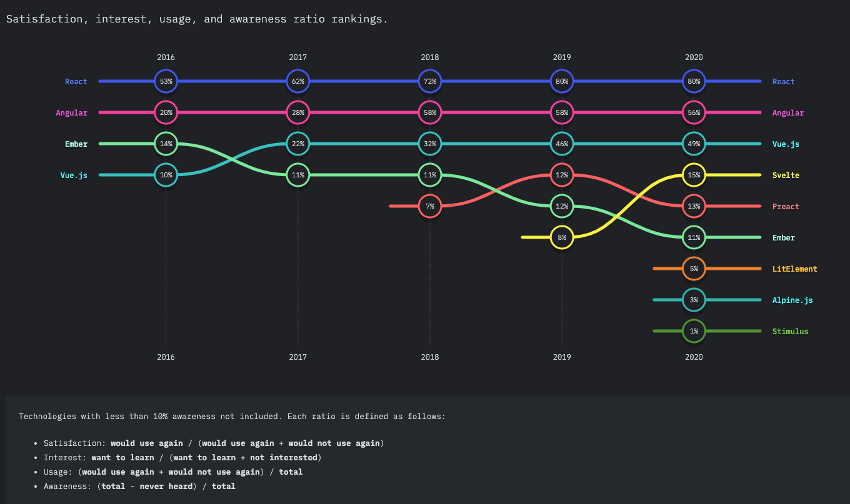The width and height of the screenshot is (850, 504).
Task: Select Angular's 20% node in 2016
Action: click(x=166, y=112)
